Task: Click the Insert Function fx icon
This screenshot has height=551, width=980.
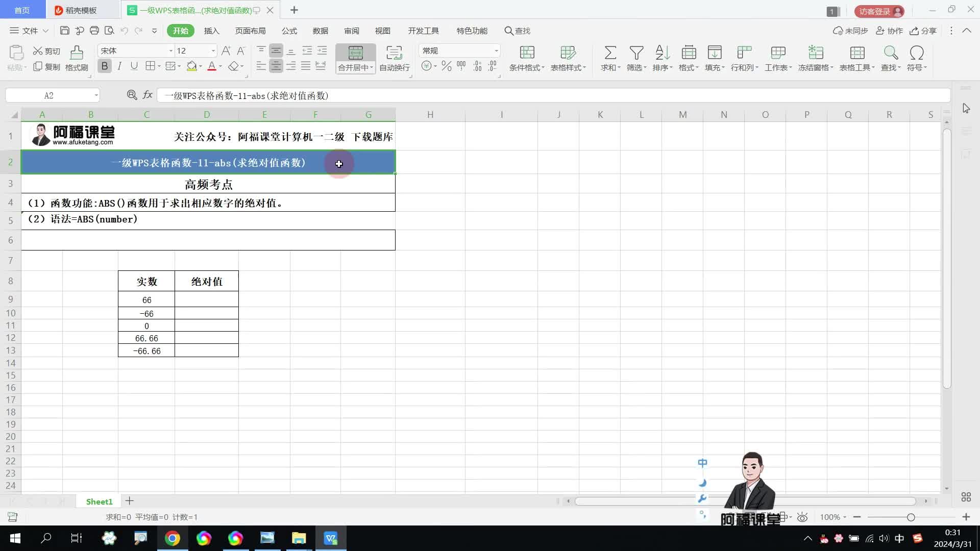Action: pyautogui.click(x=148, y=95)
